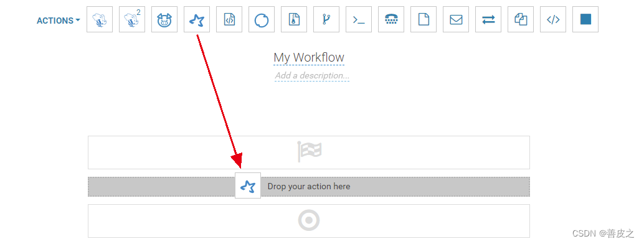The image size is (644, 244).
Task: Select the Email envelope action icon
Action: (456, 19)
